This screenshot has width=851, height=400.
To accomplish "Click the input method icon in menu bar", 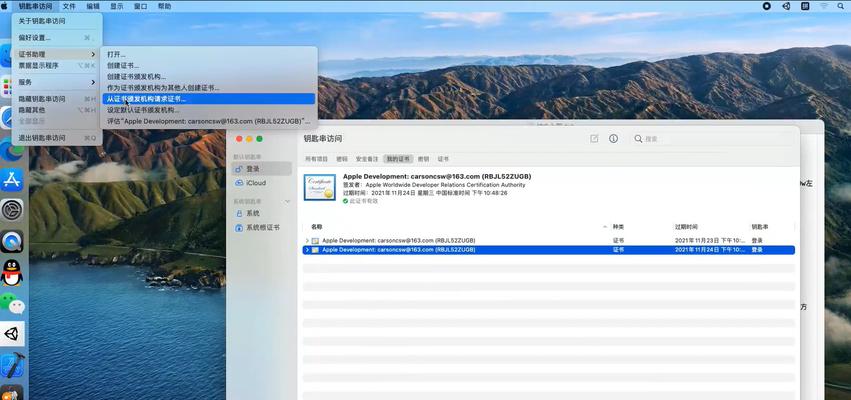I will click(805, 7).
